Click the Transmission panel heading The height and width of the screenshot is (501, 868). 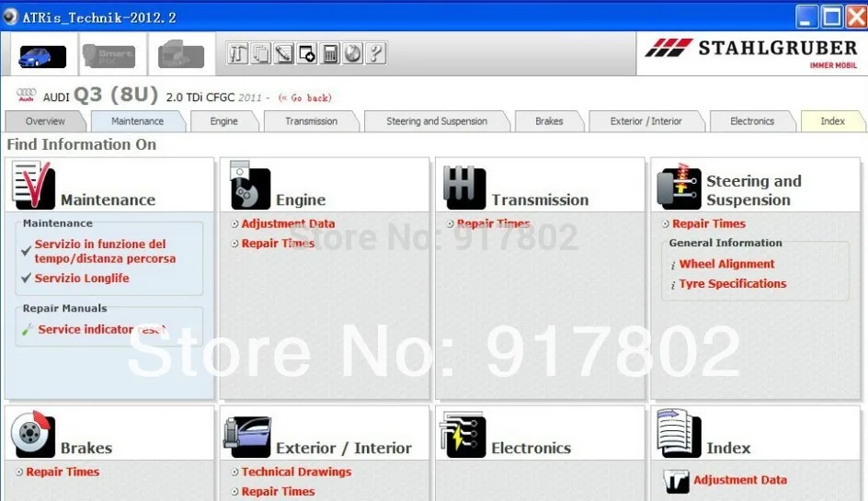click(540, 199)
